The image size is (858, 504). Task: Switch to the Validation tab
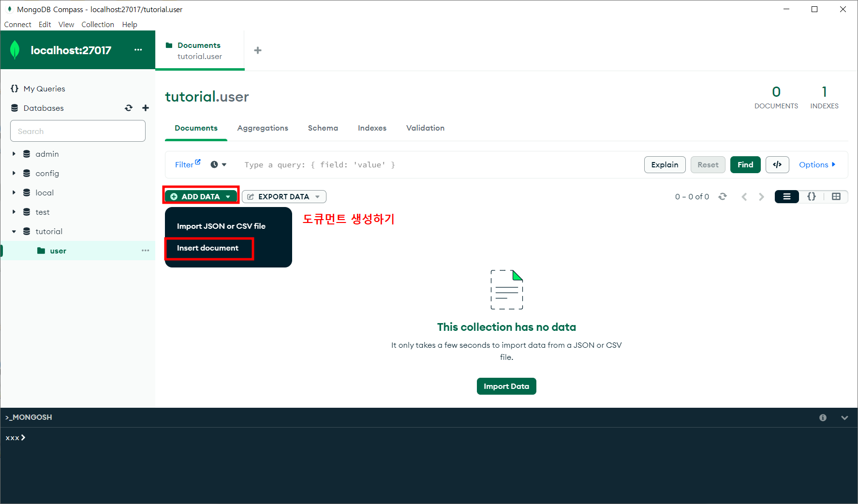click(425, 128)
